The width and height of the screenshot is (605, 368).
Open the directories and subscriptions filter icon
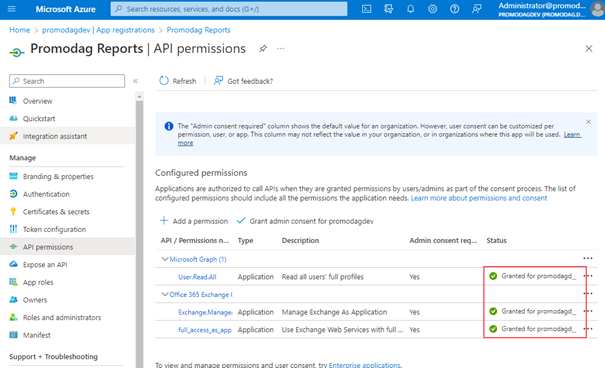[388, 9]
